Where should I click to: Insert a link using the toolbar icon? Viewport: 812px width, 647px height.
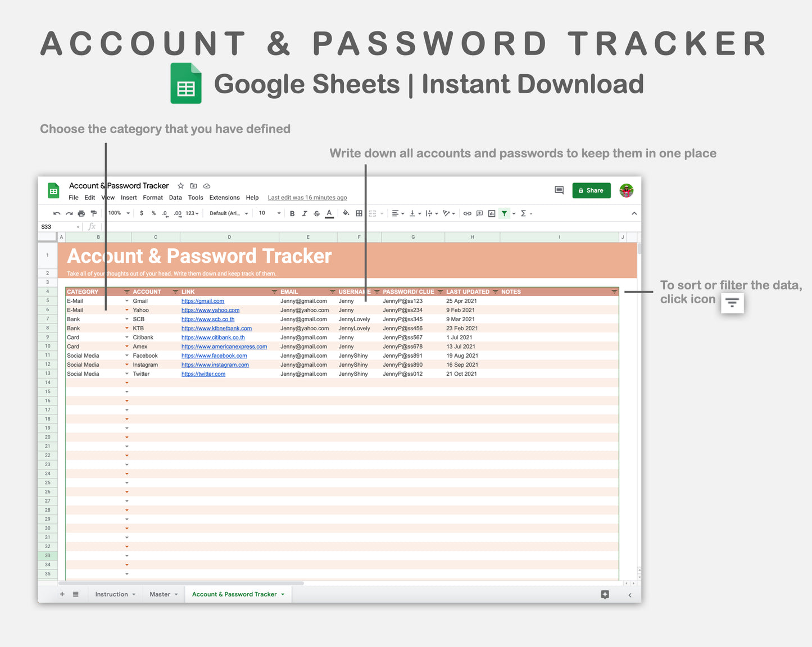(467, 213)
